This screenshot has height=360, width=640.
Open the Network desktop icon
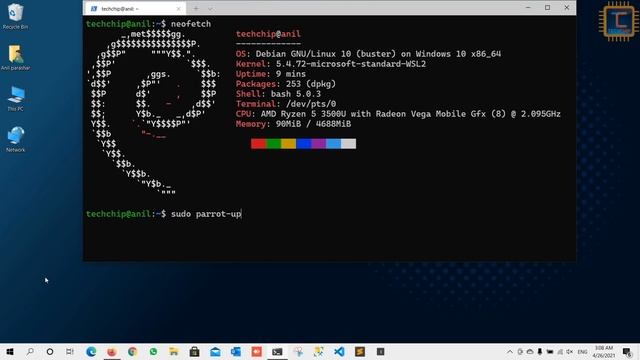(x=16, y=139)
